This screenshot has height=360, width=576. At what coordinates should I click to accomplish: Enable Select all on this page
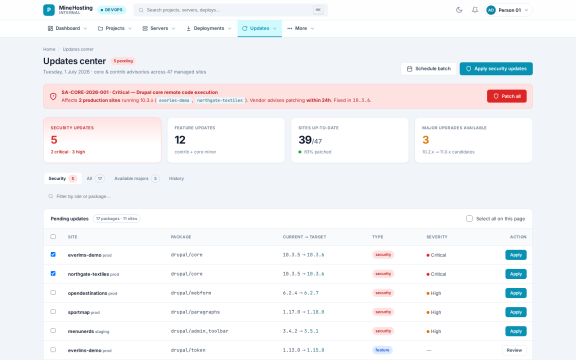pos(469,219)
